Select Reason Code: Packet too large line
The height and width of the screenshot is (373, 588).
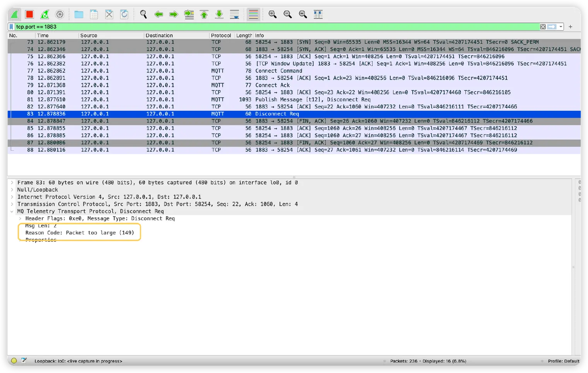[80, 233]
